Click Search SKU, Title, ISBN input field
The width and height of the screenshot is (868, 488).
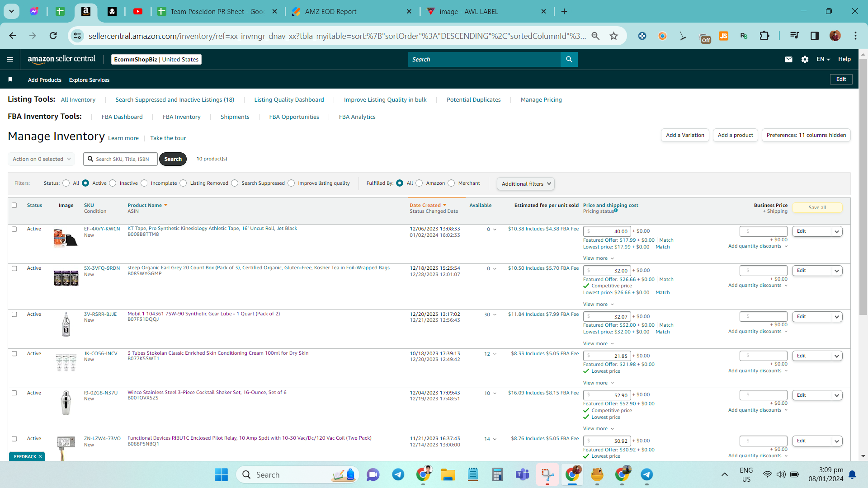(x=120, y=159)
